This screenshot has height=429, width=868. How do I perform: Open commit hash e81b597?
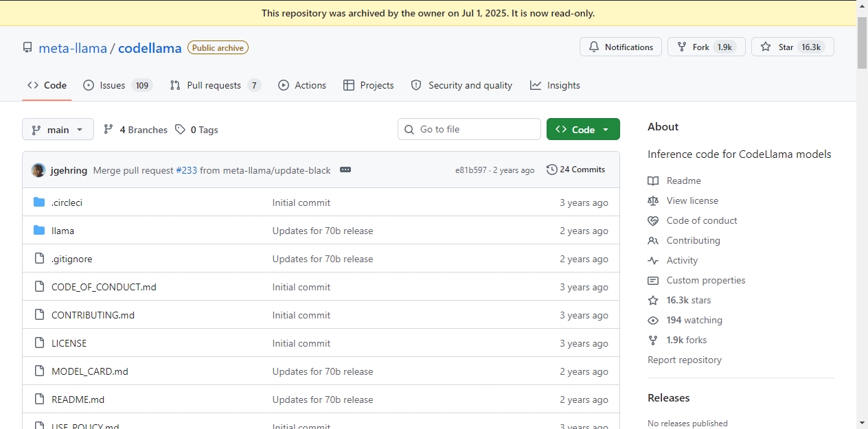(x=470, y=170)
